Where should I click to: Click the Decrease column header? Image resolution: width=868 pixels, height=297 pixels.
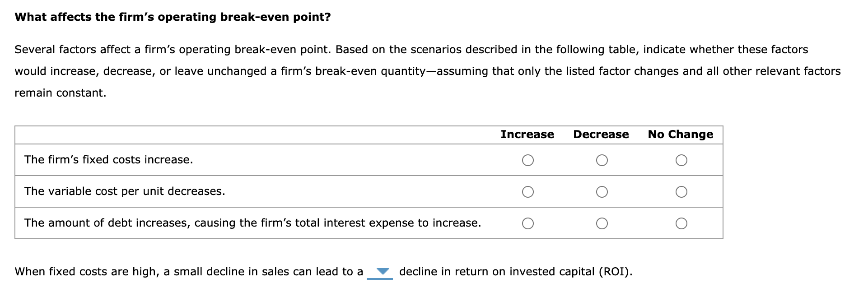point(601,134)
